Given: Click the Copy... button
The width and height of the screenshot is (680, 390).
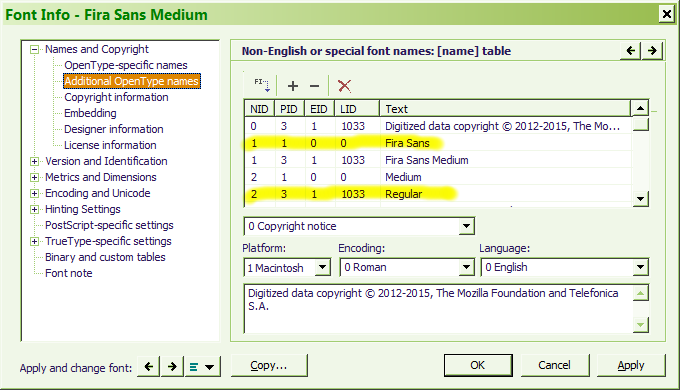Looking at the screenshot, I should click(x=269, y=365).
